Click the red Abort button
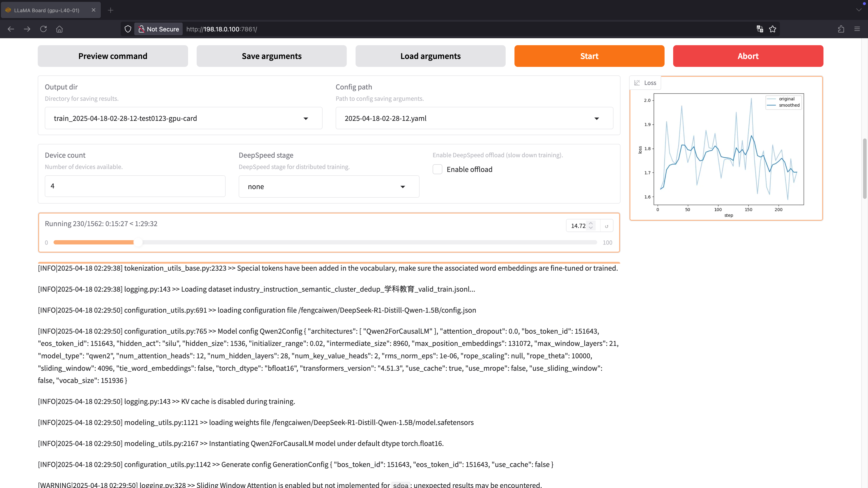This screenshot has height=488, width=868. click(748, 56)
